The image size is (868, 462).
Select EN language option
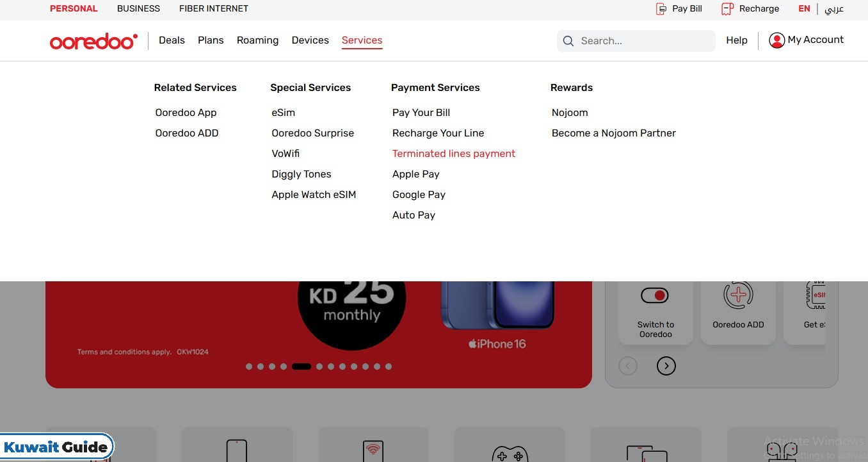coord(804,9)
